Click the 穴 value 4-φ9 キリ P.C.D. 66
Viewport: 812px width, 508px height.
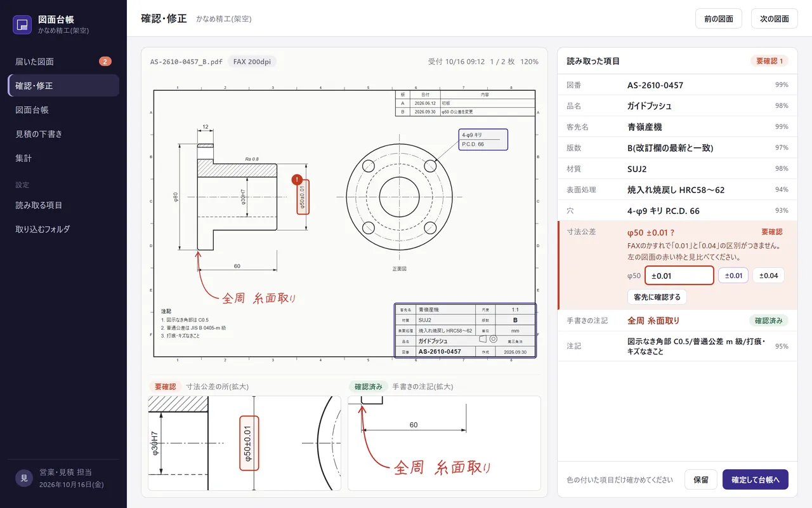(x=664, y=211)
